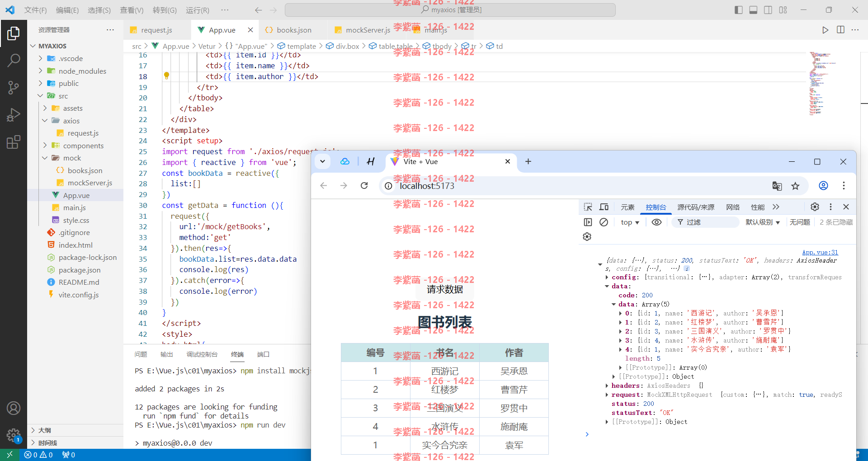Open the top context dropdown in console

click(630, 222)
